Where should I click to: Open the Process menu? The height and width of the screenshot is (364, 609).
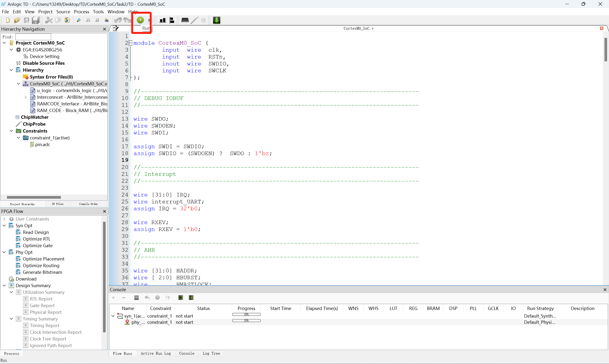[81, 11]
